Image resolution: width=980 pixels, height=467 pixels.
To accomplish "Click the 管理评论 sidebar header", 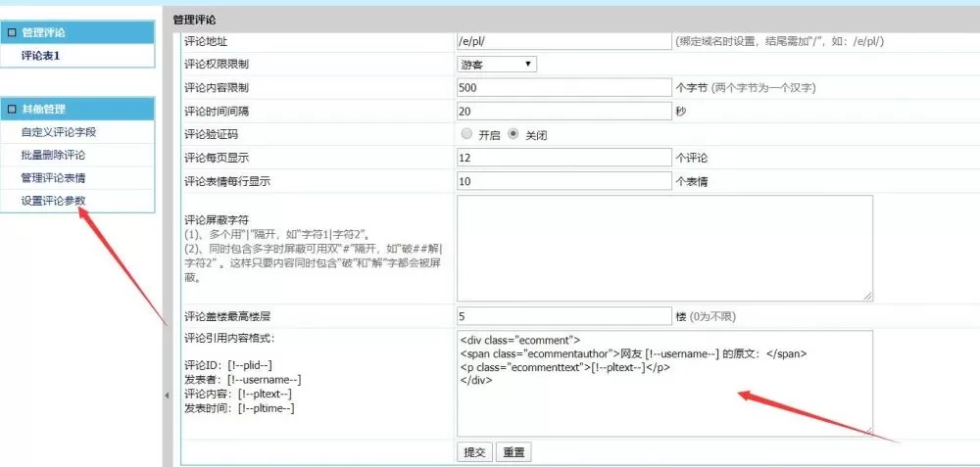I will tap(77, 32).
